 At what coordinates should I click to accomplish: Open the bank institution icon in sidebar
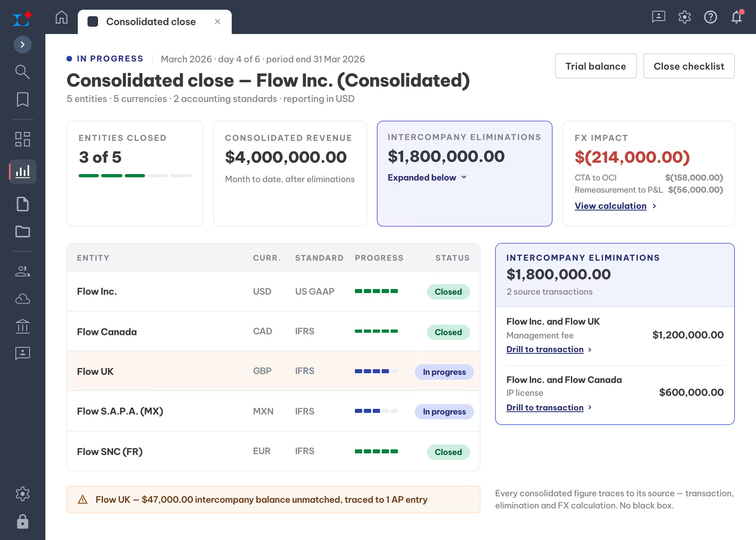(23, 326)
